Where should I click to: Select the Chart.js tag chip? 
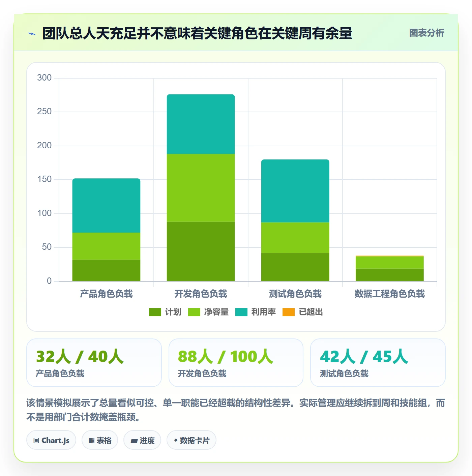click(51, 440)
